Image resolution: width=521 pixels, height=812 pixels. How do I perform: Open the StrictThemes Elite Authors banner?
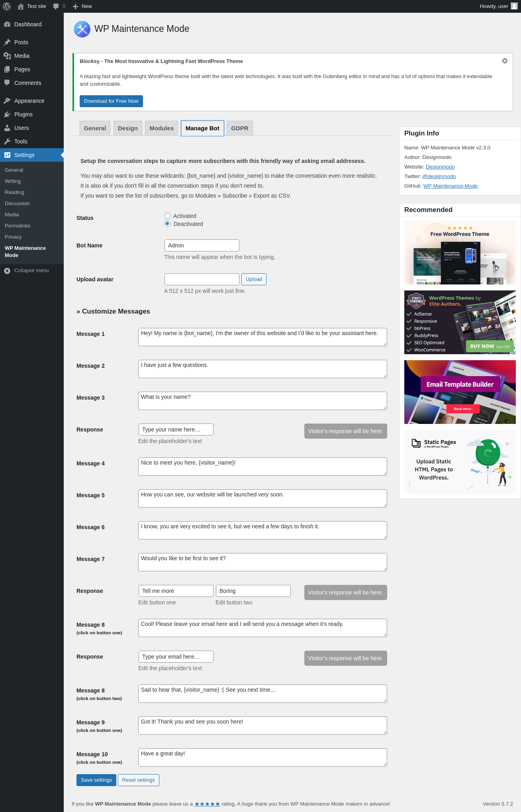point(460,322)
